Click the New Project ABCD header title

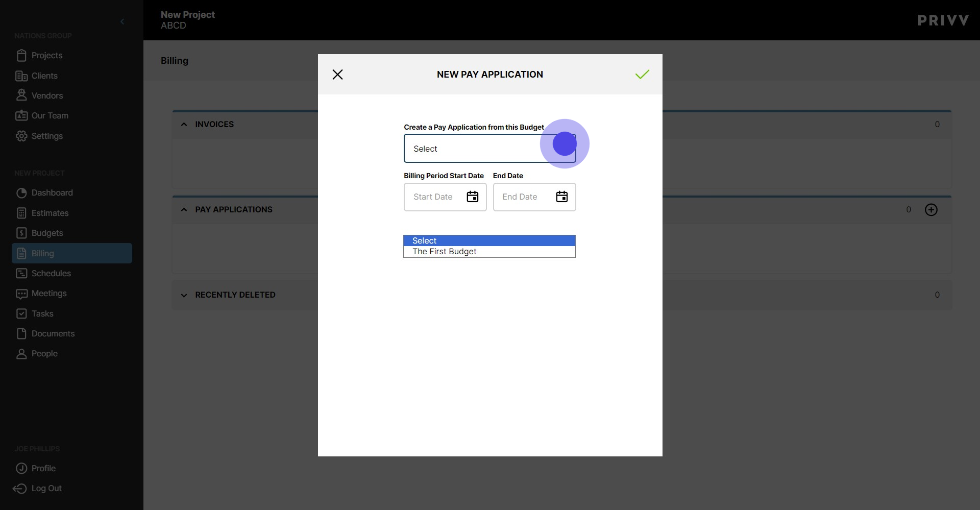[x=188, y=20]
